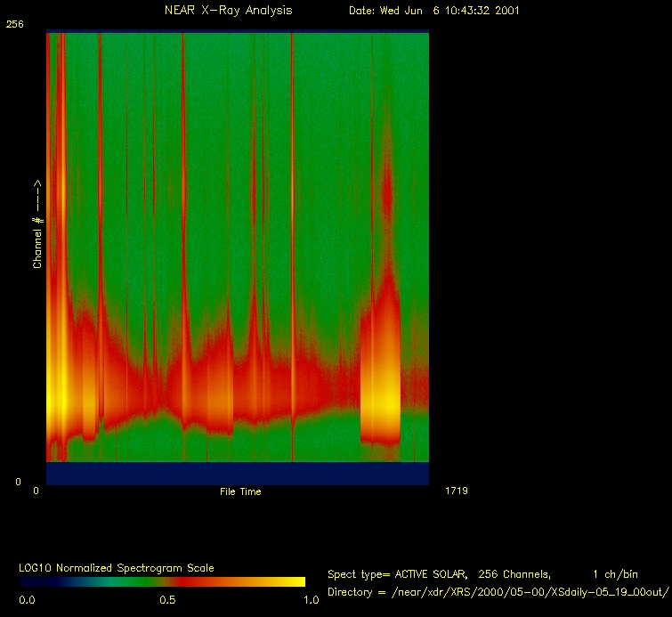The image size is (672, 617).
Task: Click the yellow flare at the spectrogram's left edge
Action: click(x=60, y=383)
